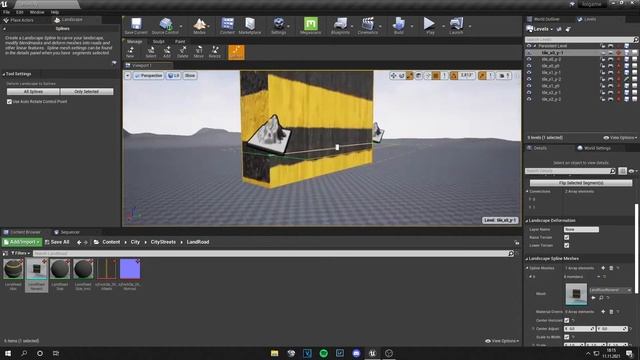Select the landscape Resize tool

215,52
